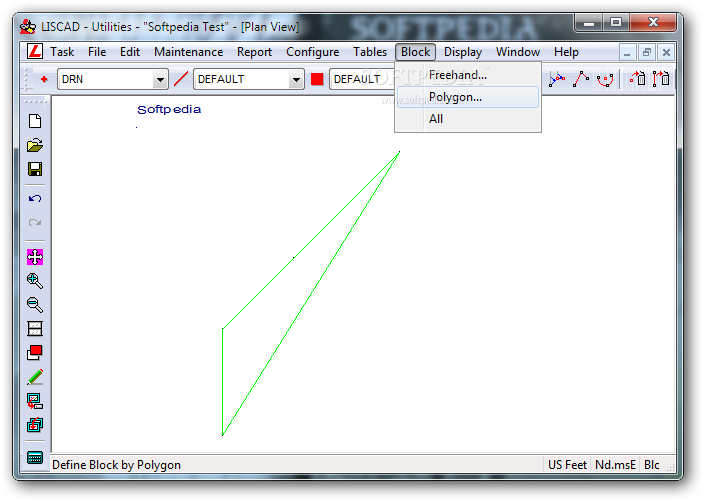Viewport: 704px width, 501px height.
Task: Open the Window menu
Action: click(x=518, y=52)
